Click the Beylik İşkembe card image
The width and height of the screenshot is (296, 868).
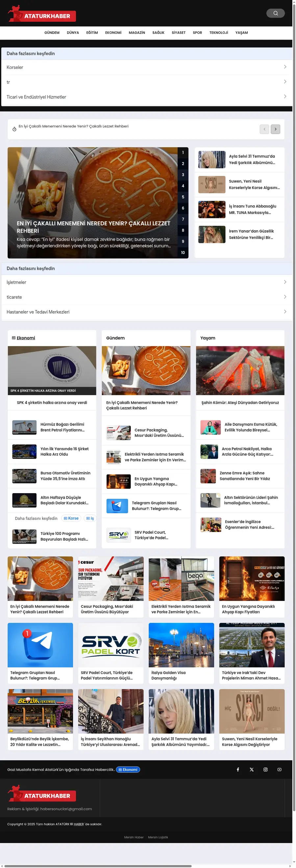[40, 711]
